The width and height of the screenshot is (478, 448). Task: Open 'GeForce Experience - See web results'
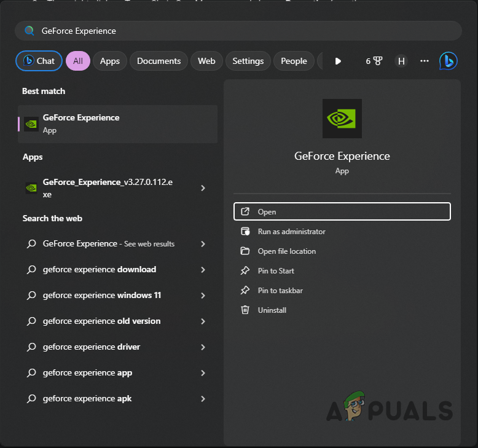click(x=118, y=244)
